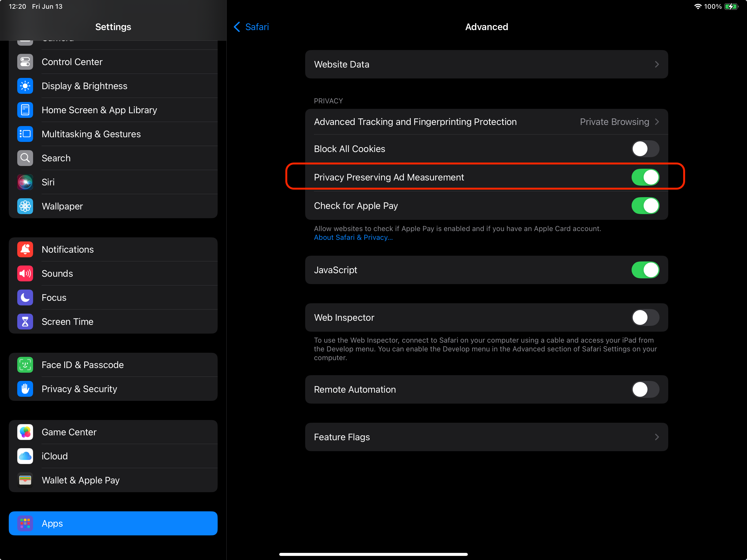Tap the Multitasking & Gestures icon
Image resolution: width=747 pixels, height=560 pixels.
(x=25, y=134)
